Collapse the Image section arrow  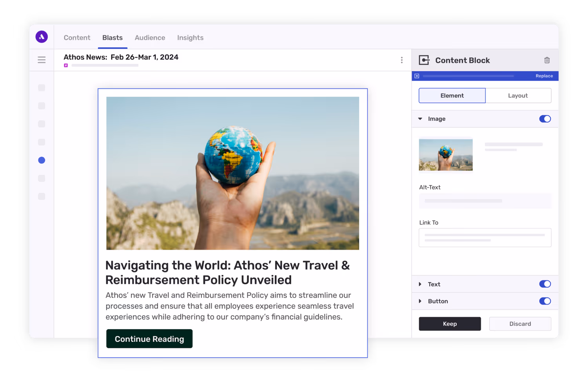coord(420,119)
